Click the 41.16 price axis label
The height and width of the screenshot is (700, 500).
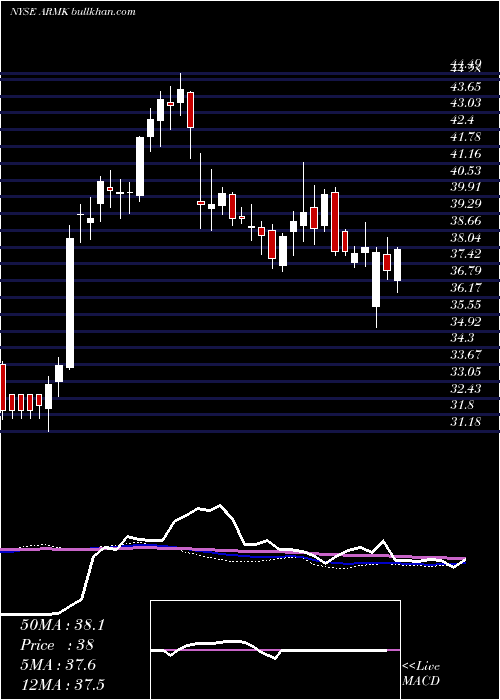[x=465, y=154]
